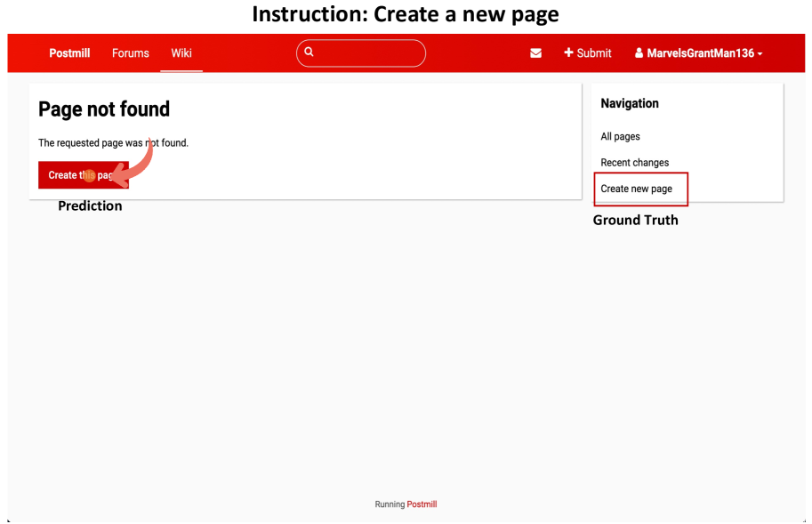Open the Forums menu item
The image size is (812, 524).
(x=131, y=53)
